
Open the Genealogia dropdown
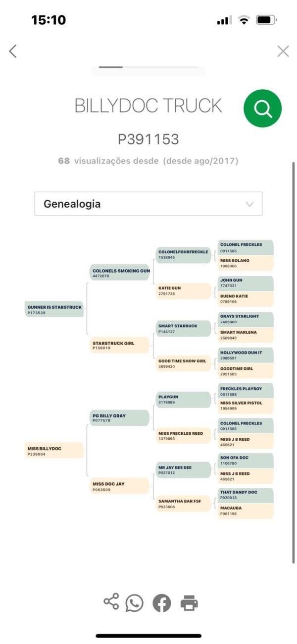point(148,204)
